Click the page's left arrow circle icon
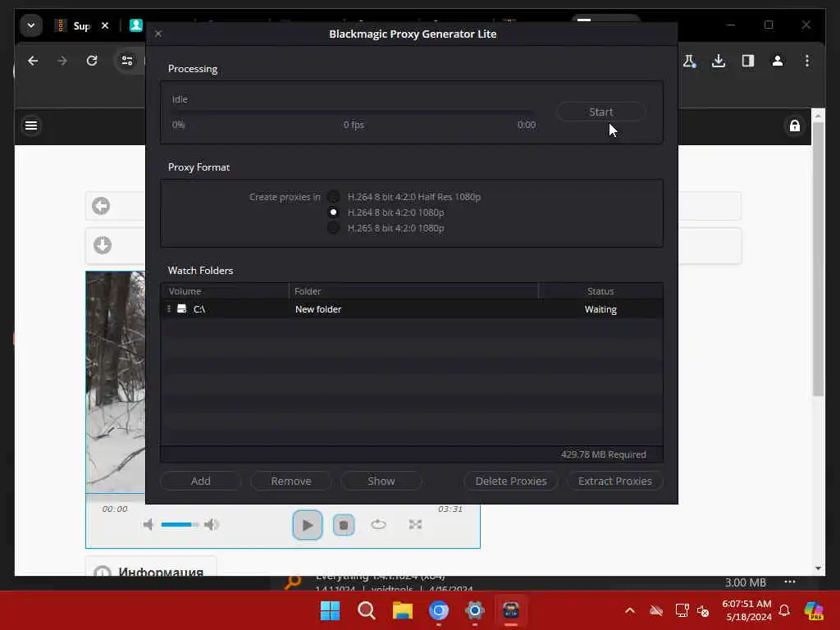Screen dimensions: 840x630 [101, 206]
